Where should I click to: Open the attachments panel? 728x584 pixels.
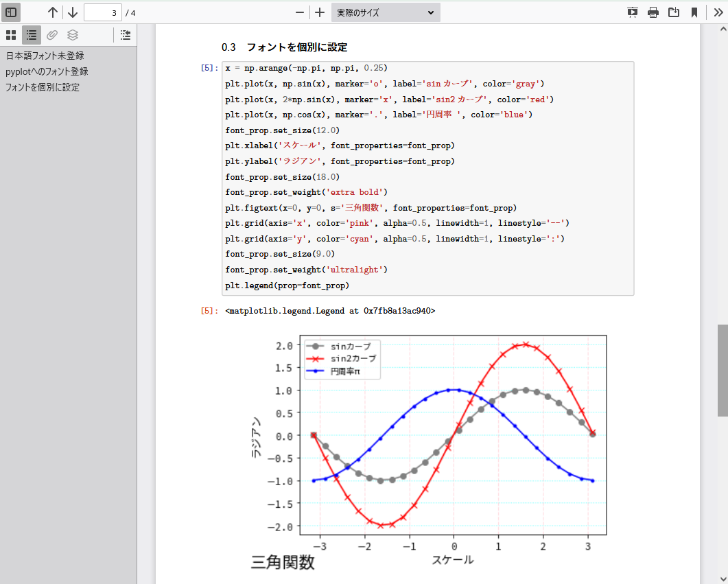(x=51, y=35)
